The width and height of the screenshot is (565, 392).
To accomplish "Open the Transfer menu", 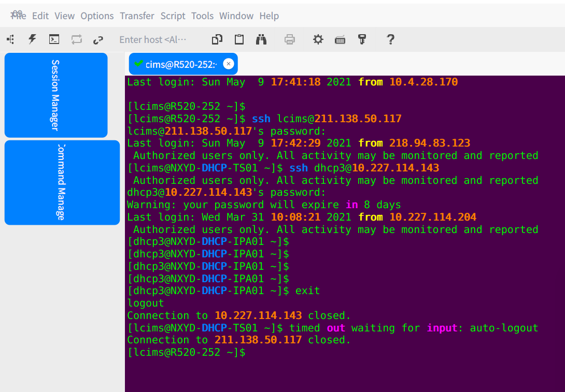I will (137, 16).
